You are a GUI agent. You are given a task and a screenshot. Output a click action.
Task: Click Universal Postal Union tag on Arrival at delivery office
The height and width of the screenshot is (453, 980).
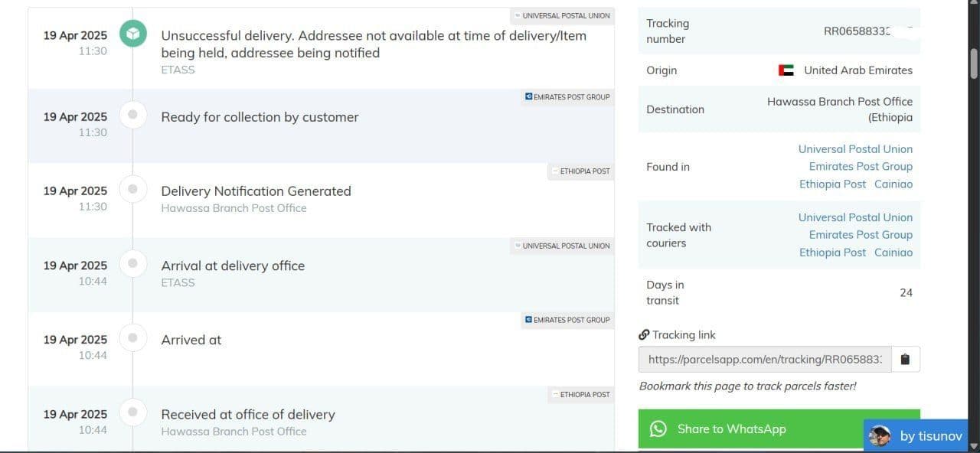click(562, 246)
